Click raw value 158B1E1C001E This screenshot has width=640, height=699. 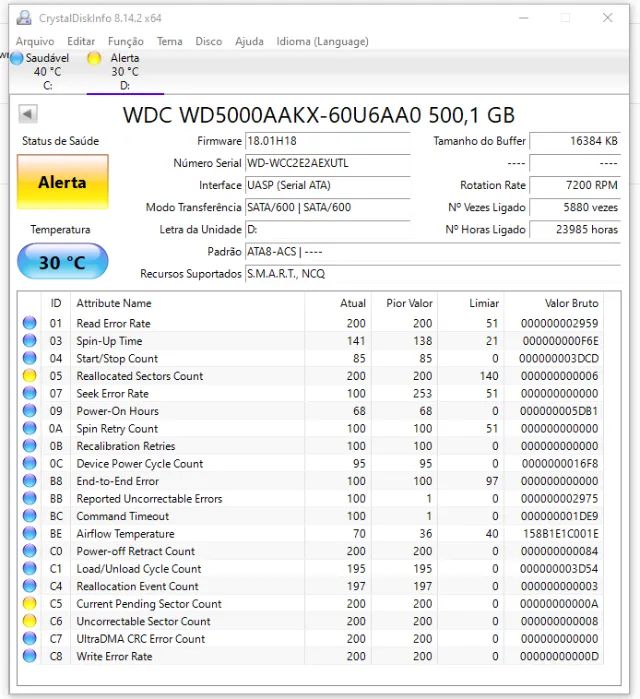pos(560,534)
